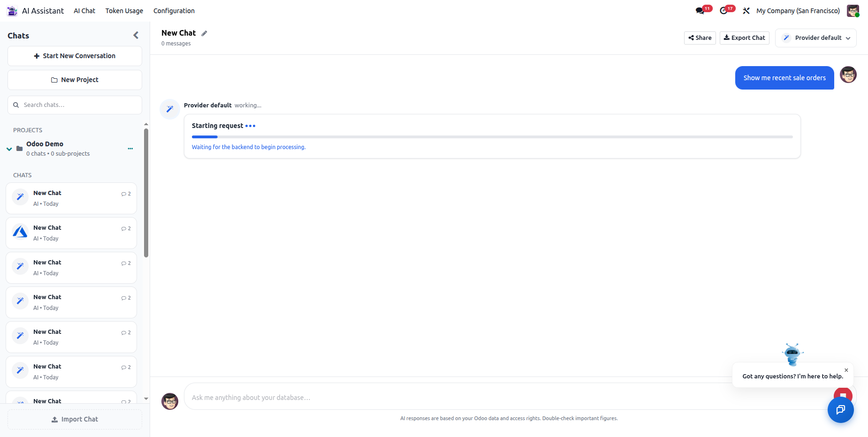868x437 pixels.
Task: Click the stop generation red button
Action: pos(843,394)
